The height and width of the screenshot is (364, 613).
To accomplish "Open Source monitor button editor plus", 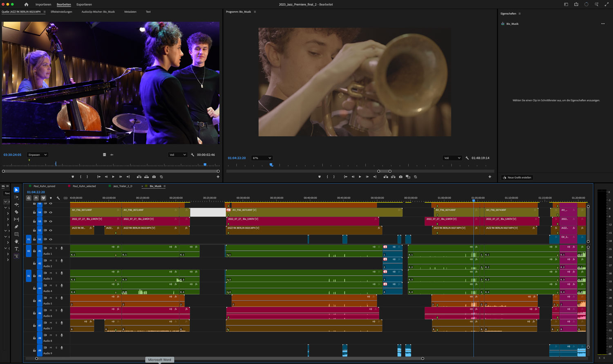I will point(218,177).
